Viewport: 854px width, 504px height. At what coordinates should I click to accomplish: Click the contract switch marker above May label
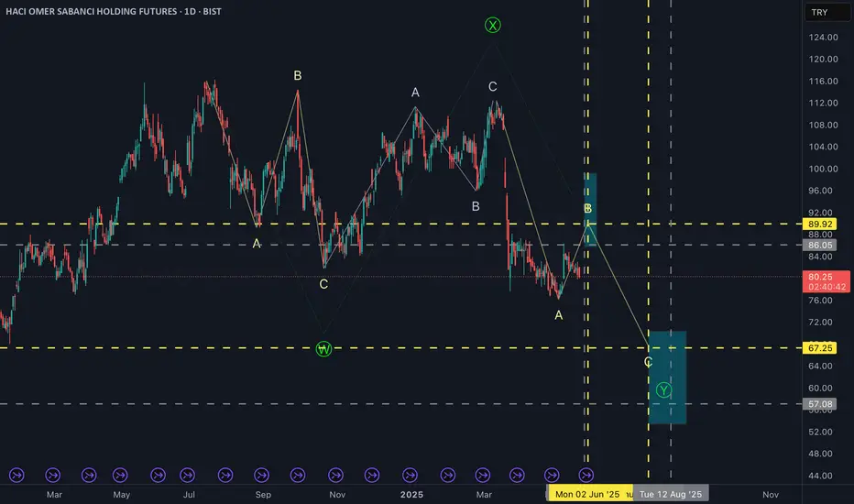click(120, 475)
